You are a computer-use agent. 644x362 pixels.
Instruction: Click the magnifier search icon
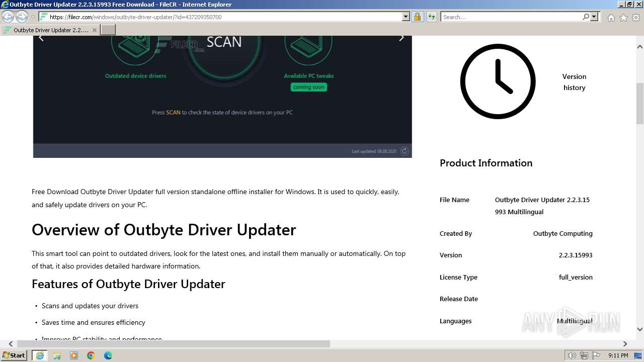[x=586, y=17]
